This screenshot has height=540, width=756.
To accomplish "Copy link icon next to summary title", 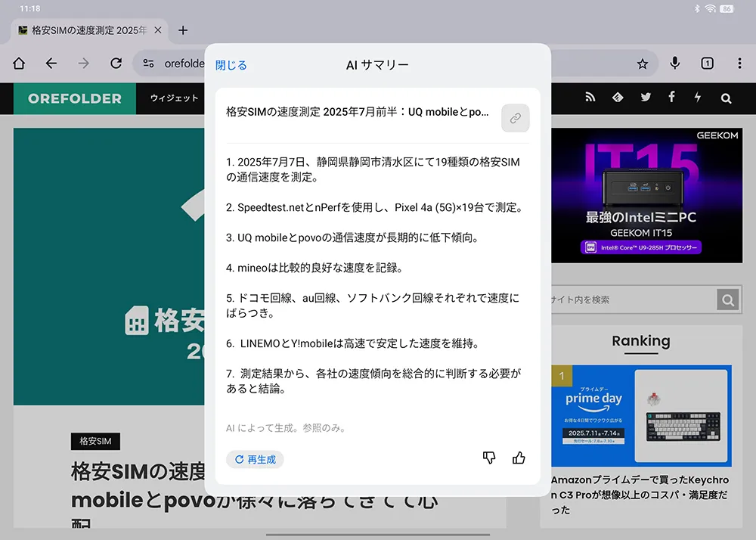I will pos(516,118).
